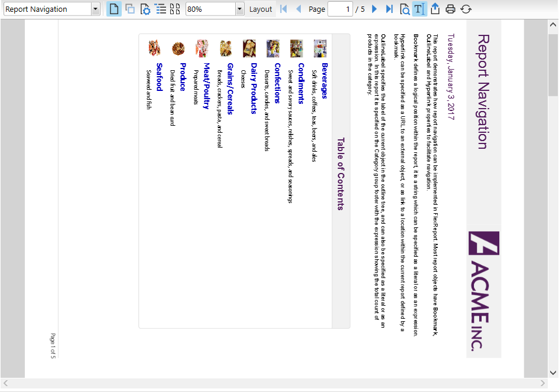The height and width of the screenshot is (392, 559).
Task: Click the Grains/Cereals thumbnail image
Action: pyautogui.click(x=226, y=48)
